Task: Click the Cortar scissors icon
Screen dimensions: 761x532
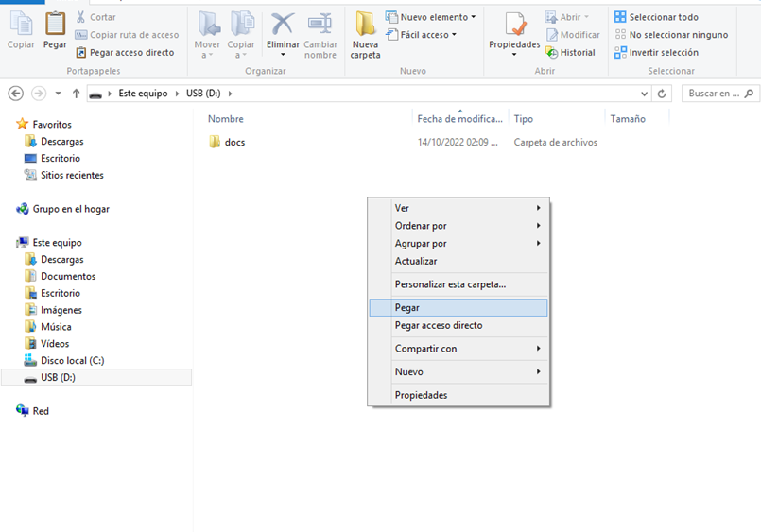Action: (x=80, y=17)
